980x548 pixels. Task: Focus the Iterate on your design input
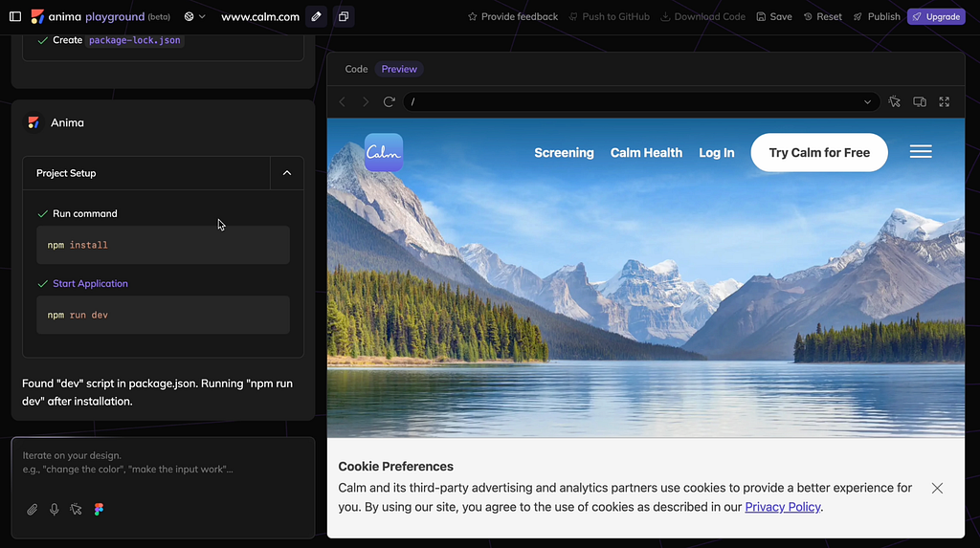click(163, 462)
